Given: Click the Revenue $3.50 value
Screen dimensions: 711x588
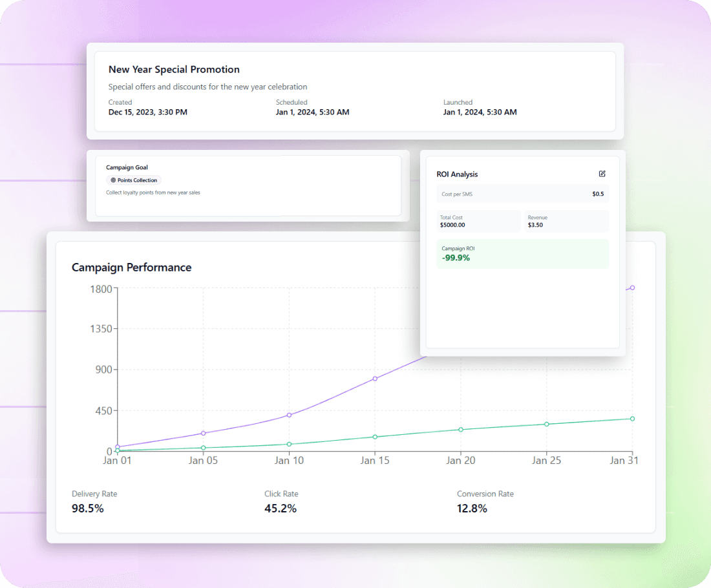Looking at the screenshot, I should tap(535, 225).
